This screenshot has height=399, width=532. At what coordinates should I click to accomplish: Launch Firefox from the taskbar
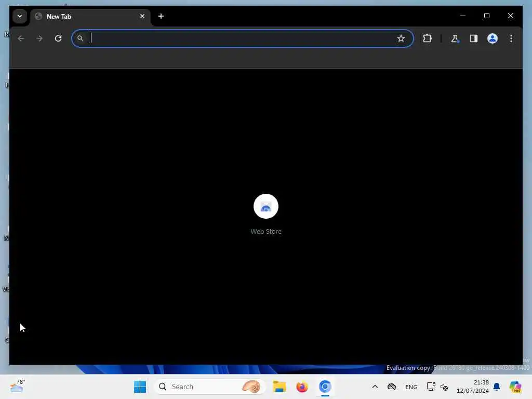coord(302,387)
